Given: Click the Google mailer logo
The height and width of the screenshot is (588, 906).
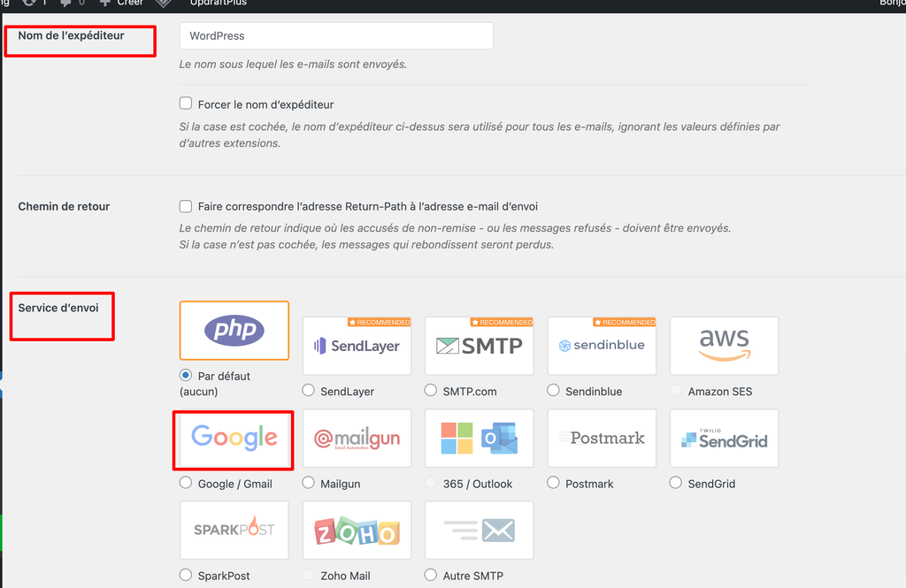Looking at the screenshot, I should [233, 438].
